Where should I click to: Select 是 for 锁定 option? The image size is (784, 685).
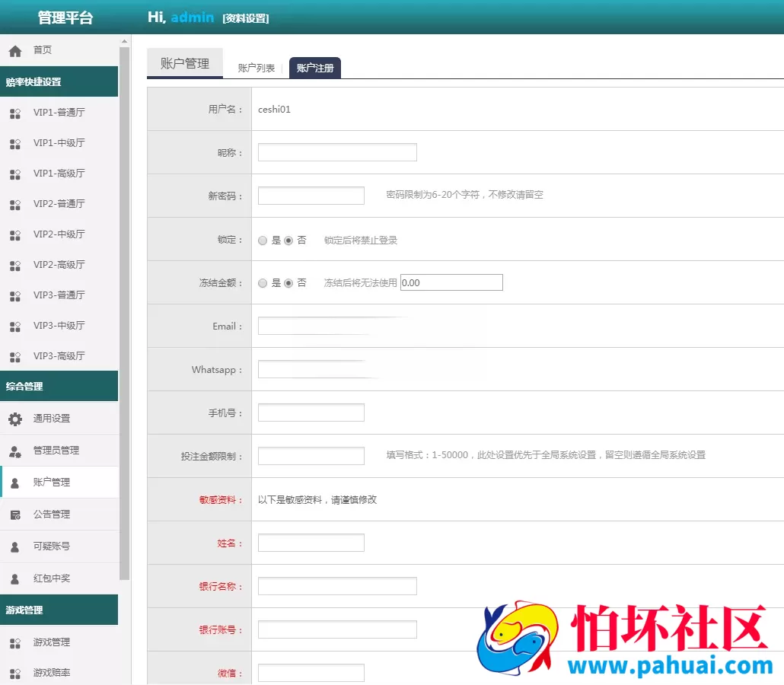[x=263, y=241]
